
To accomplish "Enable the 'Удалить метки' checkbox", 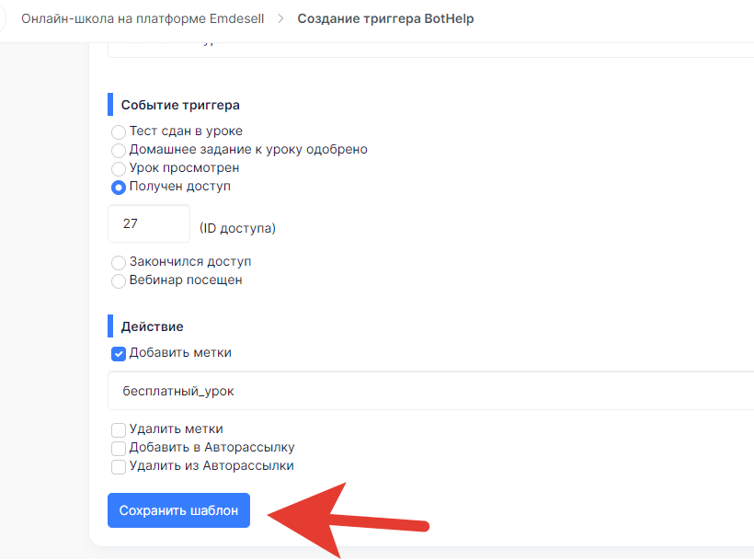I will tap(119, 429).
